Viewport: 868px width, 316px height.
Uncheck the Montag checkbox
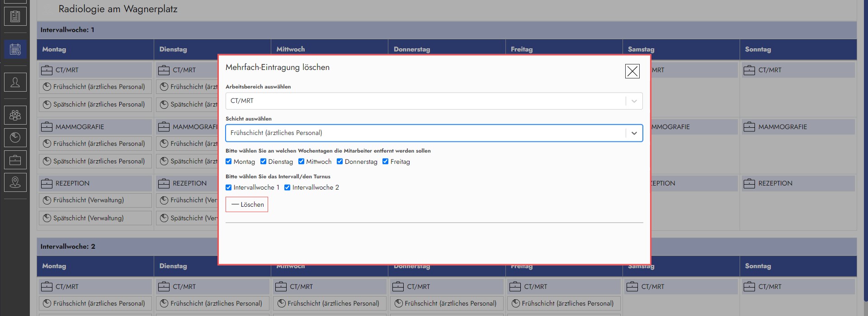point(229,162)
